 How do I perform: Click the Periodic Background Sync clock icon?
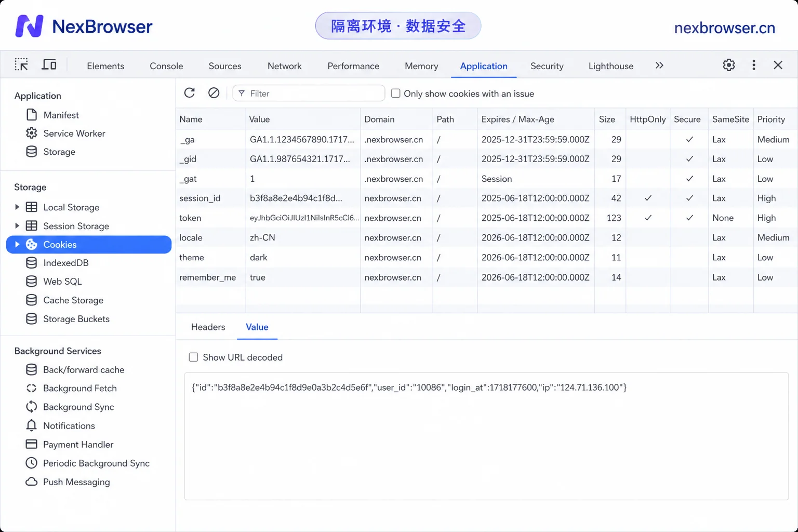(32, 463)
